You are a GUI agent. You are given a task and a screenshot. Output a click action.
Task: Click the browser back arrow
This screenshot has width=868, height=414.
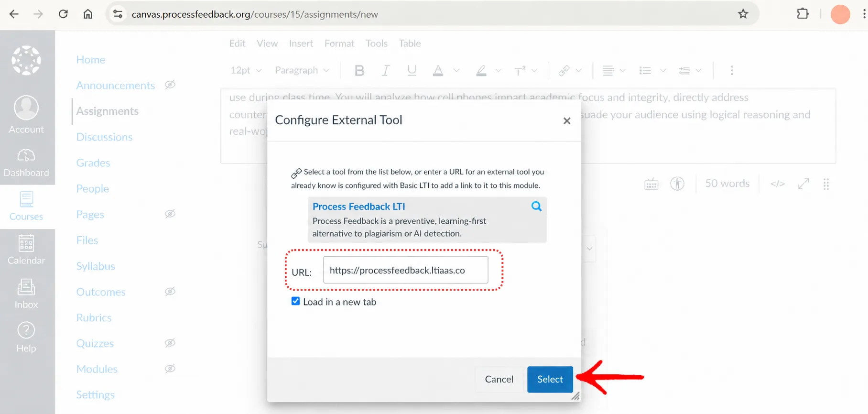pos(14,14)
